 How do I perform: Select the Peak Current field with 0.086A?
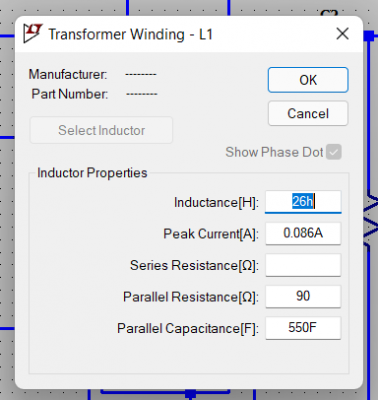coord(303,233)
